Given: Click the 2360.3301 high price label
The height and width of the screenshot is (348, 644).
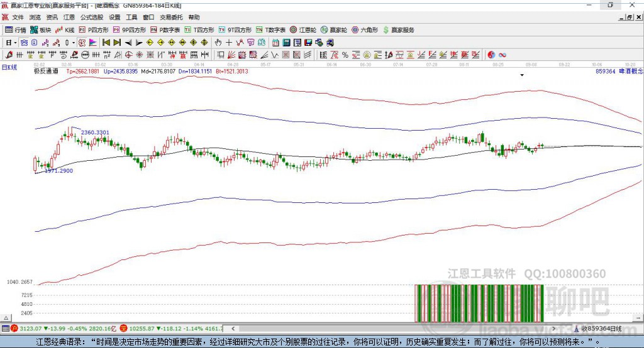Looking at the screenshot, I should [x=96, y=132].
